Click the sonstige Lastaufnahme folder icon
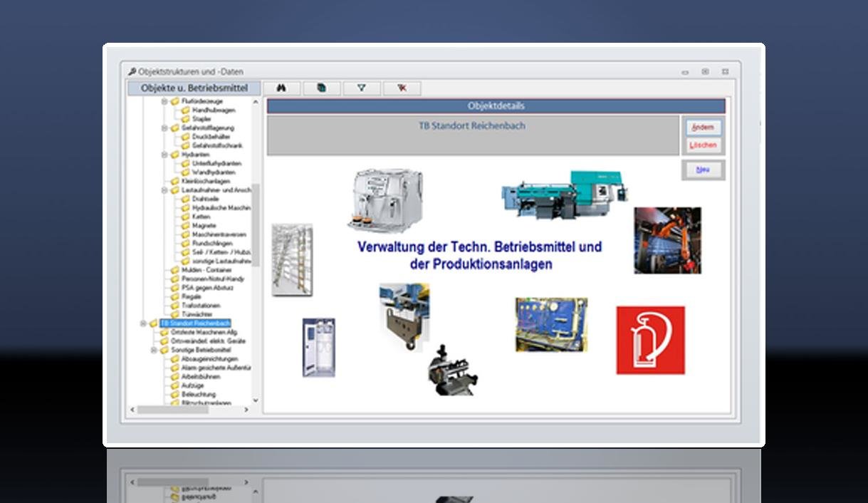Viewport: 868px width, 503px height. 186,261
